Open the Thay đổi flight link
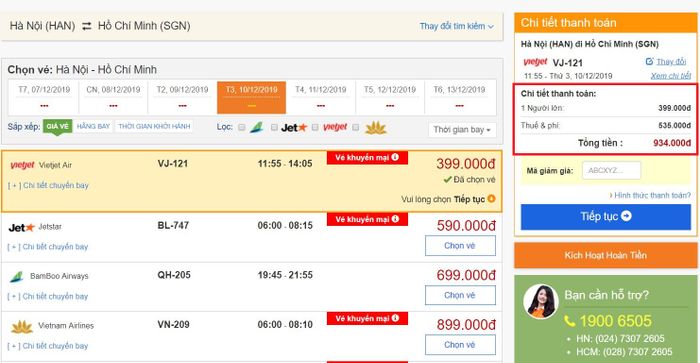 click(x=671, y=62)
